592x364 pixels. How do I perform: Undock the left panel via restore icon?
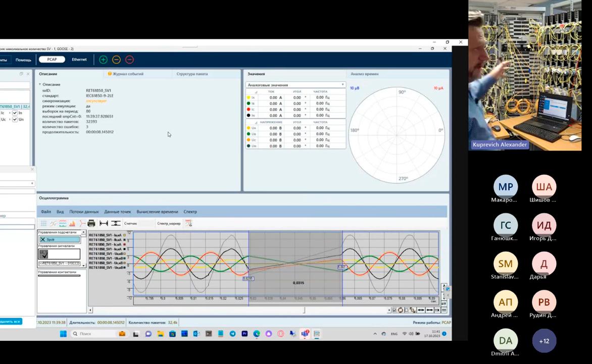(21, 74)
